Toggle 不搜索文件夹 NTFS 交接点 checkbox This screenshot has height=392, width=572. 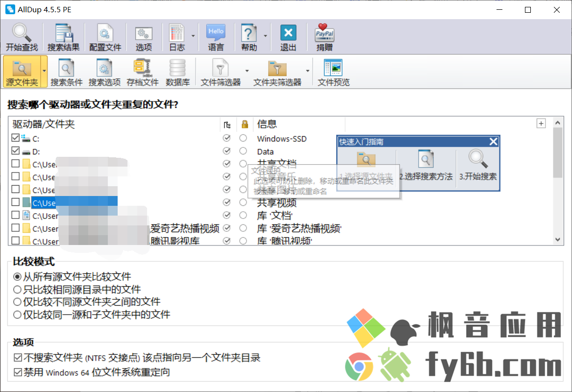click(18, 358)
